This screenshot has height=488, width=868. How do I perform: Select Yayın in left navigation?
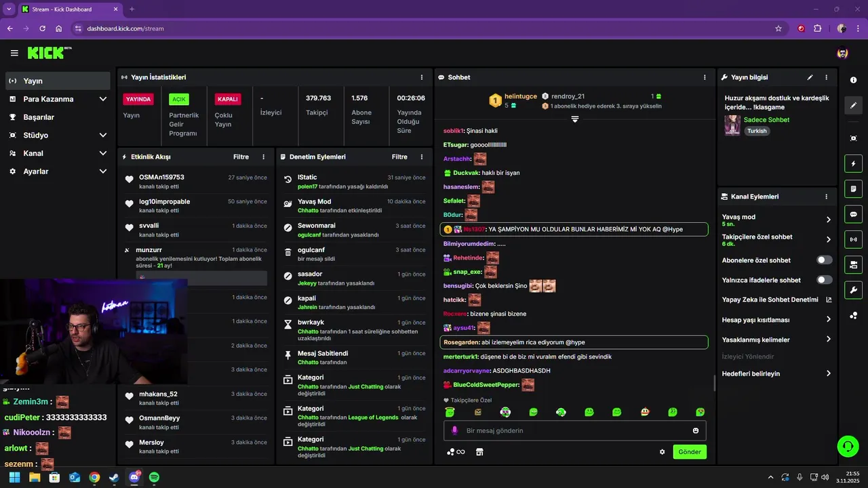[x=58, y=81]
